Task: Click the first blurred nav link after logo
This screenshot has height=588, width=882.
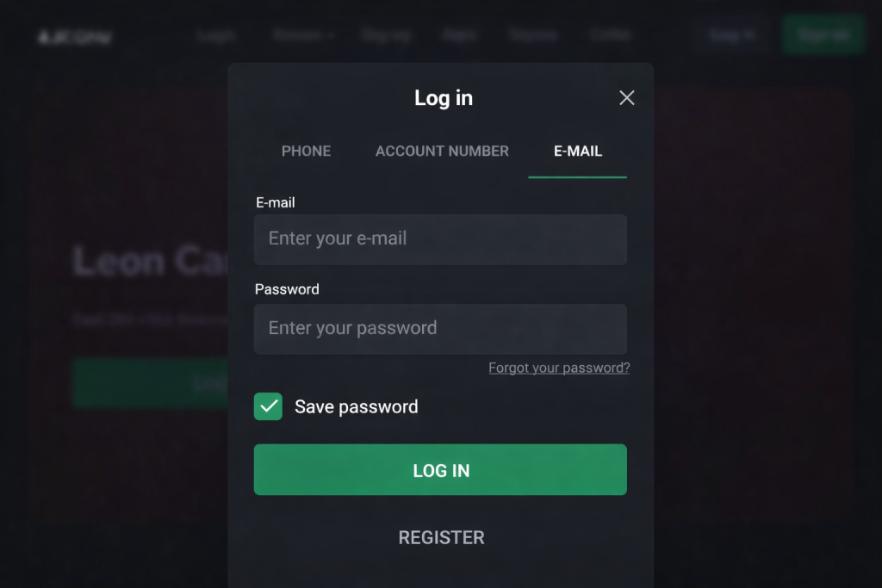Action: 215,36
